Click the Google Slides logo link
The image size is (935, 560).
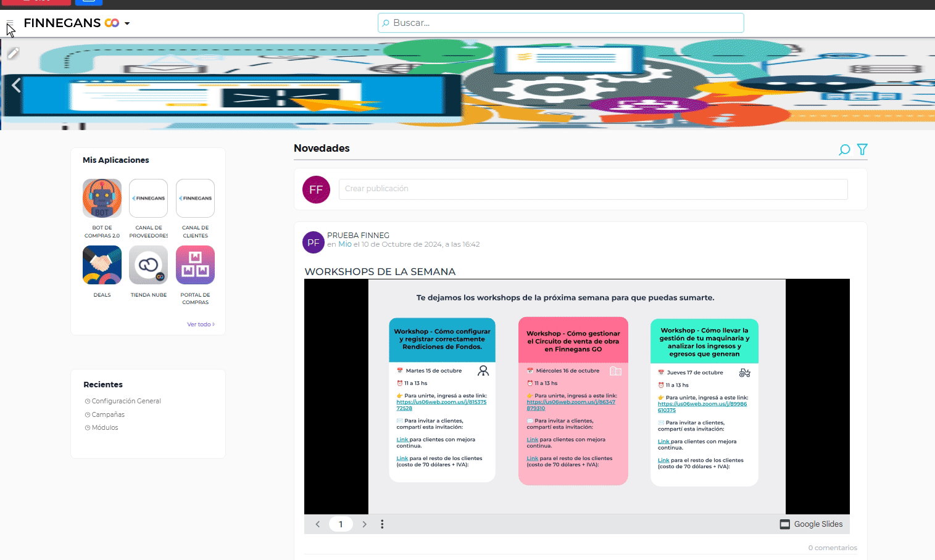(x=811, y=524)
